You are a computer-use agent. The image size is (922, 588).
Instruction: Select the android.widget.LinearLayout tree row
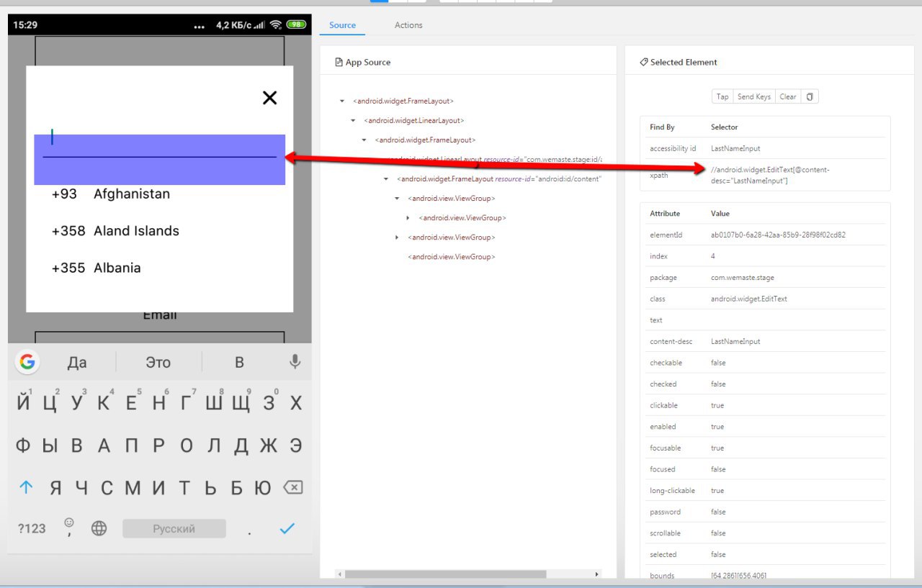(x=413, y=121)
